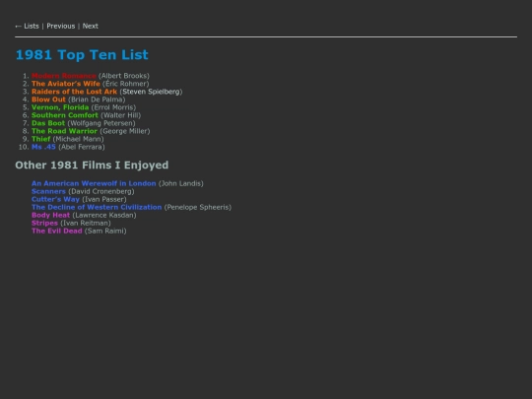Viewport: 532px width, 399px height.
Task: Select director name Errol Morris
Action: (x=113, y=107)
